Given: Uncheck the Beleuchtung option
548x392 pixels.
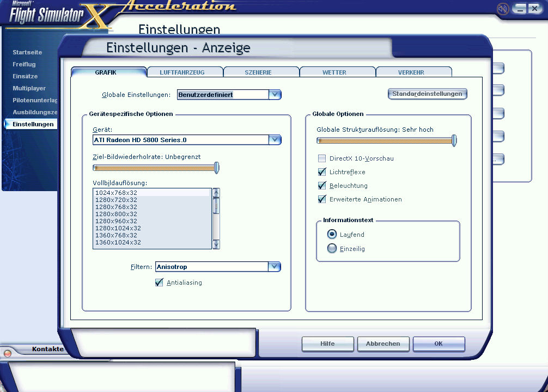Looking at the screenshot, I should (x=322, y=186).
